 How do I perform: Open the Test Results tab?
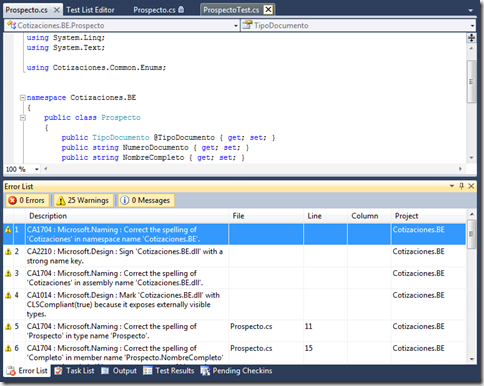pos(169,371)
